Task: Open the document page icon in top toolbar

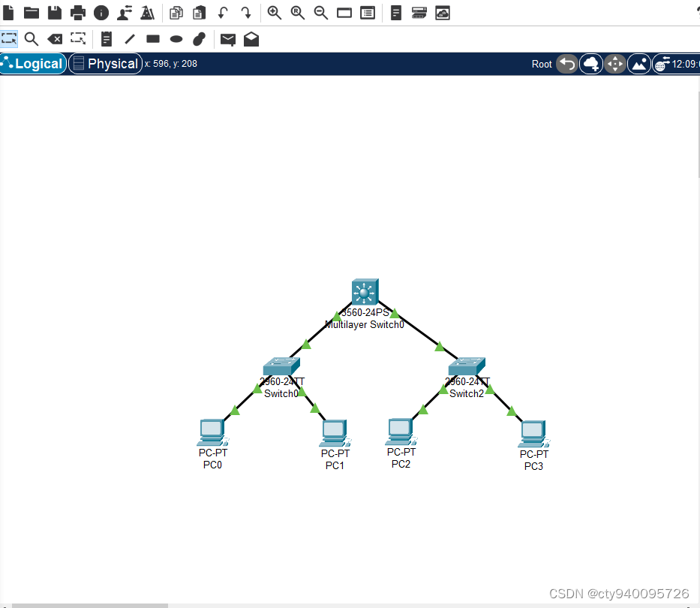Action: (396, 13)
